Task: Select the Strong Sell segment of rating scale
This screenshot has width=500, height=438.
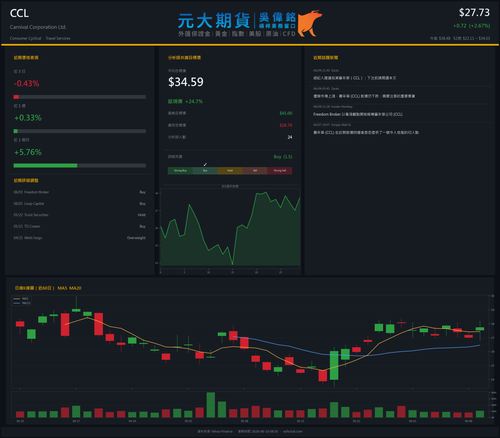Action: 280,171
